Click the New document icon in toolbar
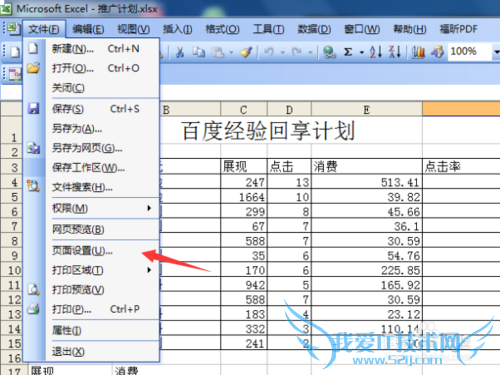500x375 pixels. (x=15, y=52)
